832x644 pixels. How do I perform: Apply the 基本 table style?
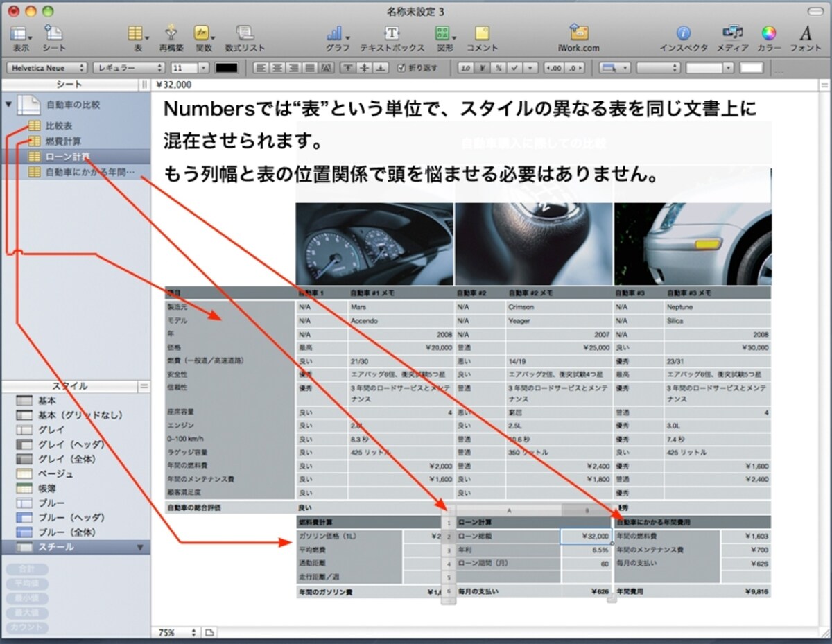pyautogui.click(x=47, y=400)
